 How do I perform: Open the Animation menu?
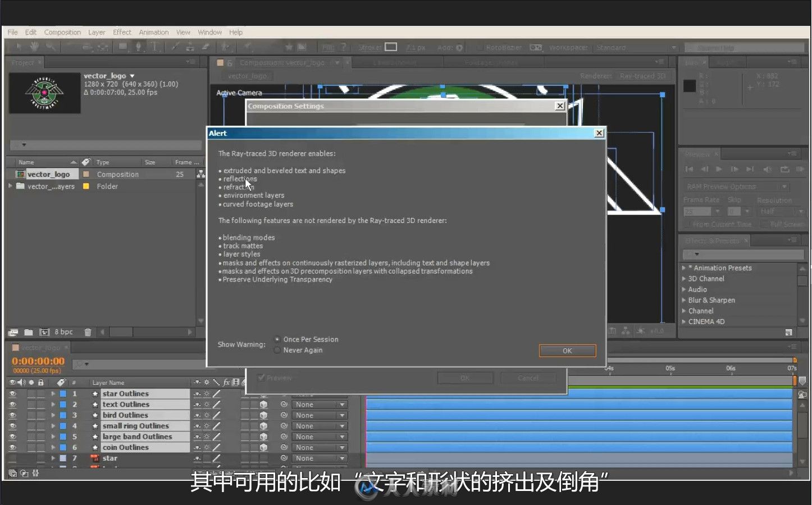[154, 32]
